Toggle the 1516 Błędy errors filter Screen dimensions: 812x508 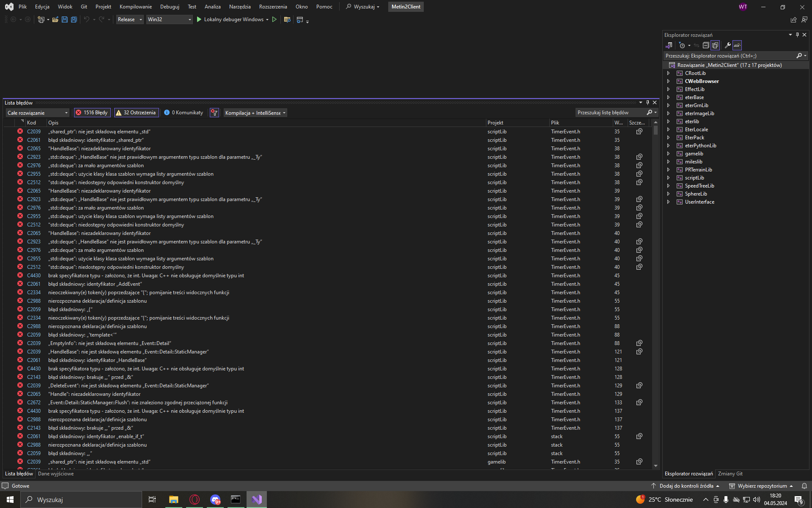point(92,113)
